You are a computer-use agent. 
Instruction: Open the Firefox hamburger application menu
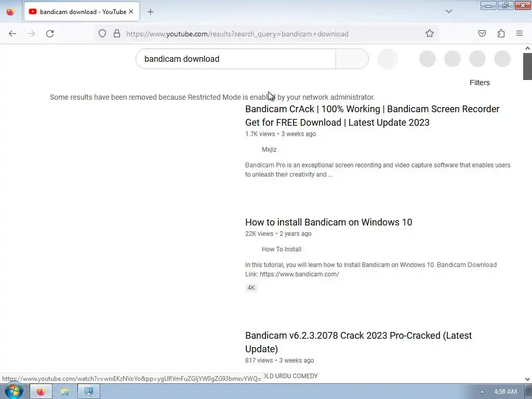click(520, 33)
